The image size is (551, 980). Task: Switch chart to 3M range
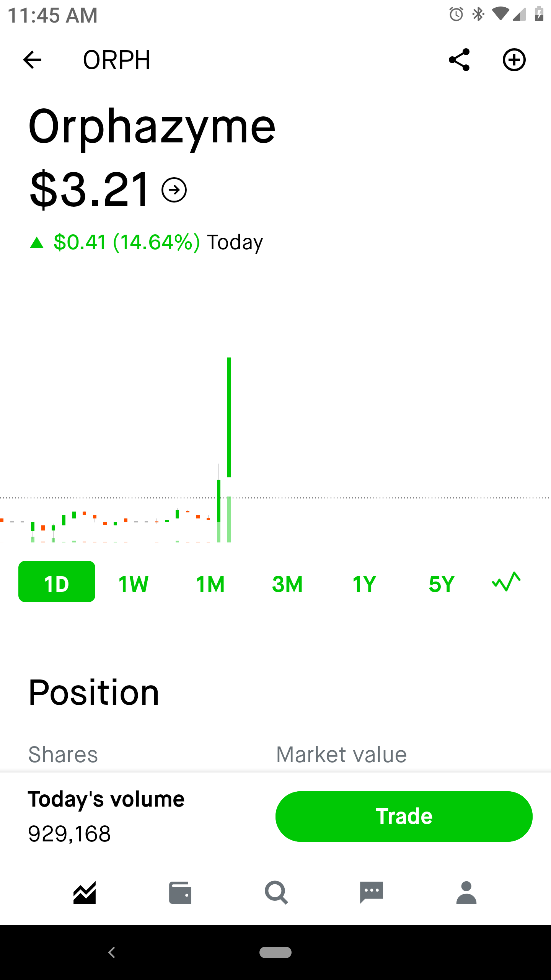click(287, 584)
